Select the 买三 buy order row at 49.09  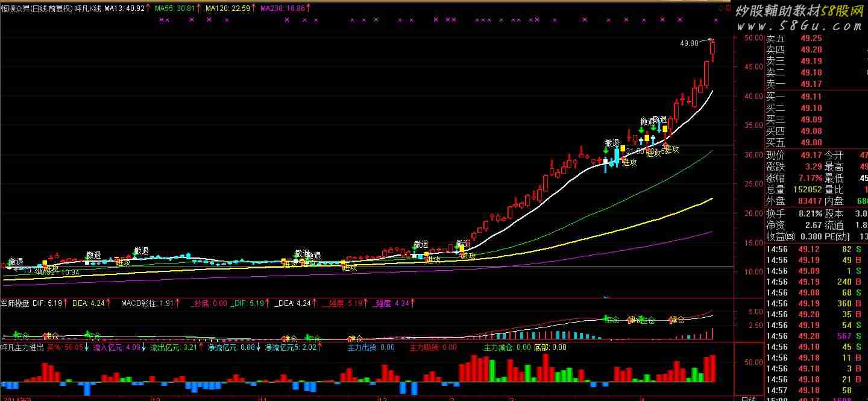(817, 119)
